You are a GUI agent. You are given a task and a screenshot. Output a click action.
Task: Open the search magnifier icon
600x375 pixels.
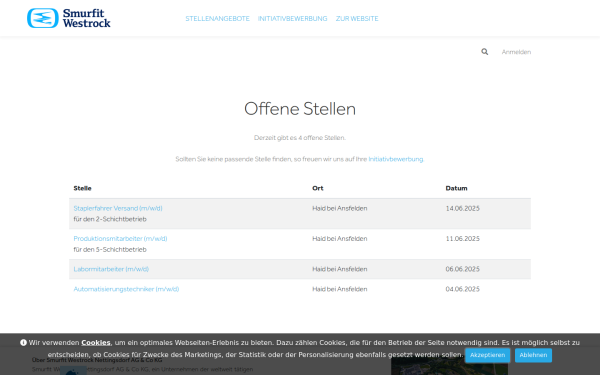pyautogui.click(x=484, y=52)
